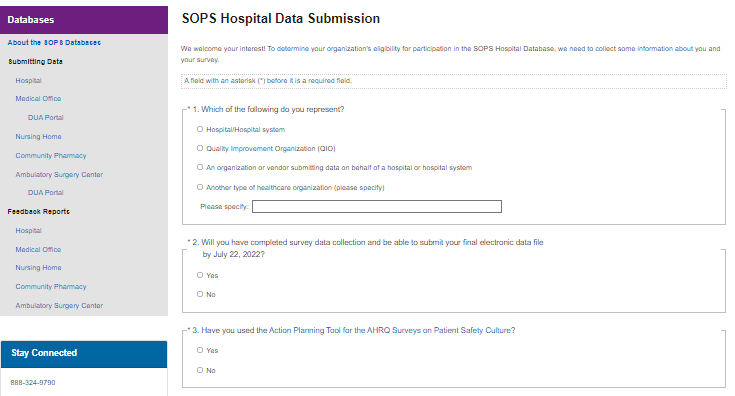Pick Another type of healthcare organization option
The image size is (735, 396).
click(200, 187)
